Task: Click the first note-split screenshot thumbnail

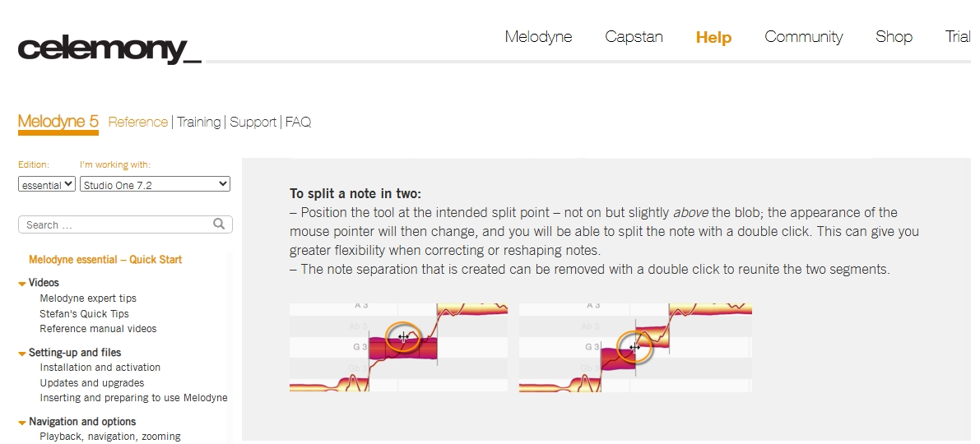Action: (x=398, y=348)
